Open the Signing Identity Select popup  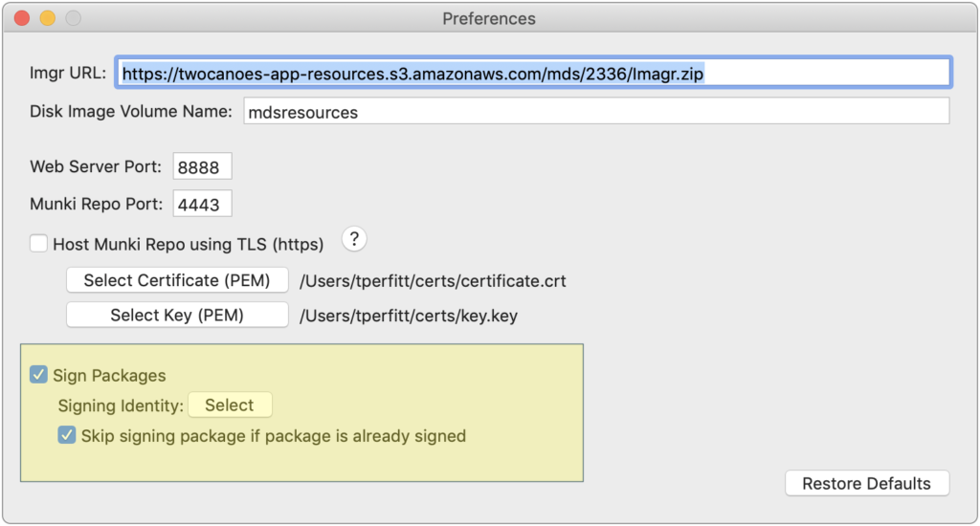[230, 405]
